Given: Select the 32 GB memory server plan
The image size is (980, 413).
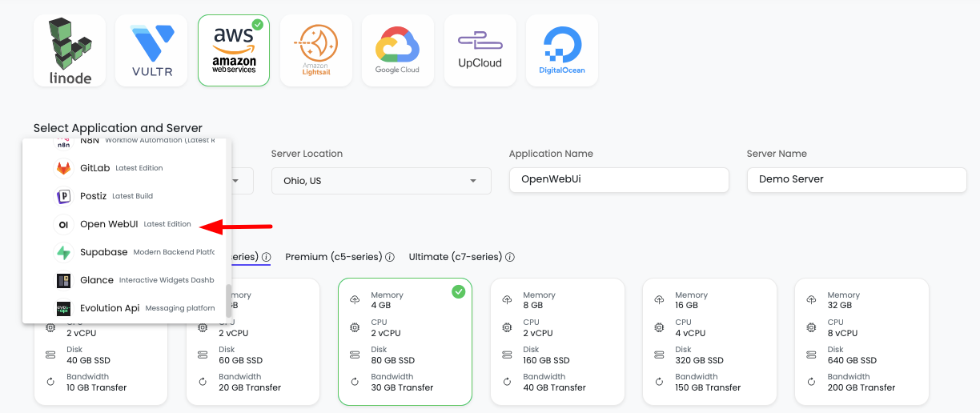Looking at the screenshot, I should [862, 342].
